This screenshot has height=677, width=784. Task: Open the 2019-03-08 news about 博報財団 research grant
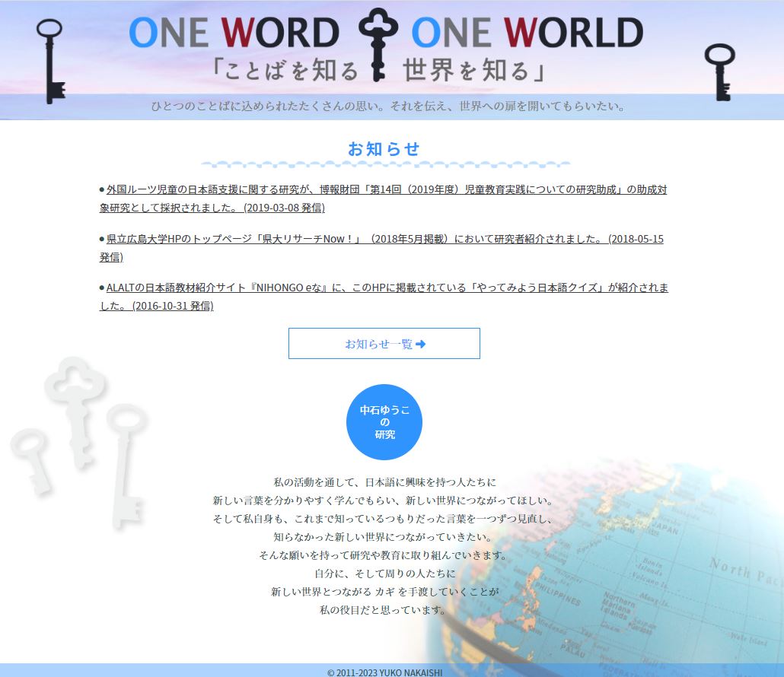coord(383,199)
